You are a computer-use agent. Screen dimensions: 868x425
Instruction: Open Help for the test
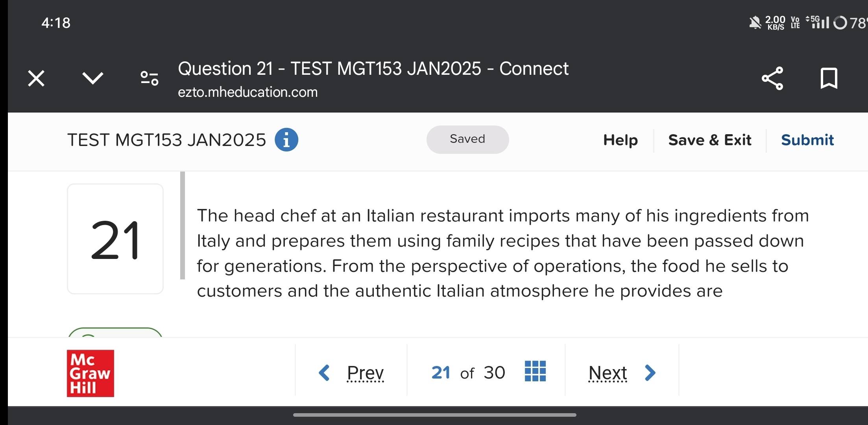coord(620,140)
